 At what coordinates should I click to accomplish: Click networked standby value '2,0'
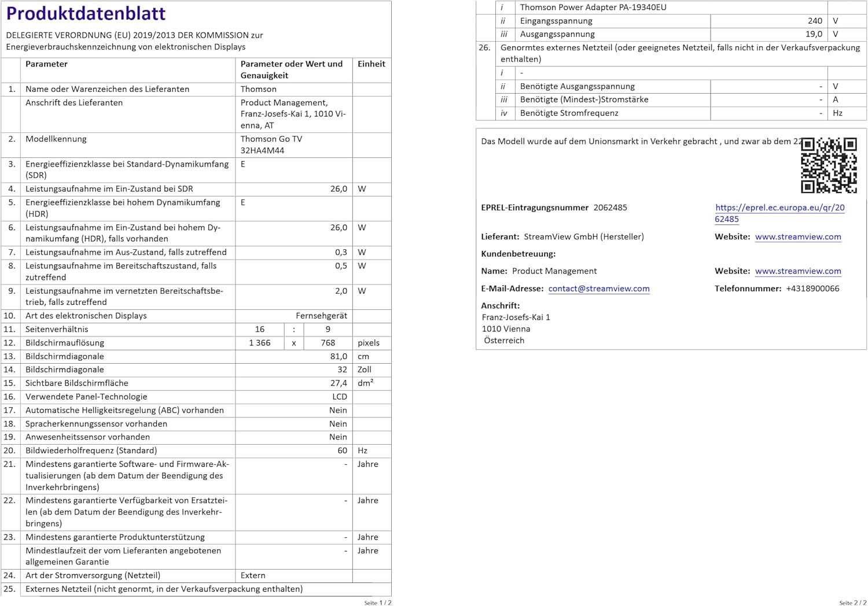[341, 291]
